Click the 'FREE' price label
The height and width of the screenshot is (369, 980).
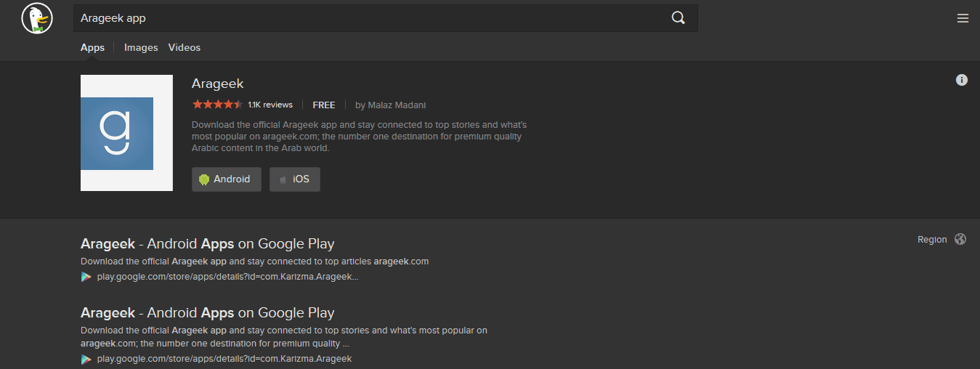coord(324,105)
